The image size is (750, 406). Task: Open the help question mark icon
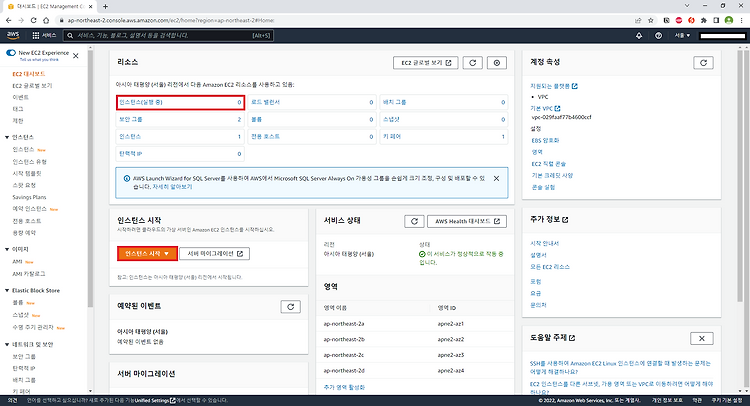coord(658,35)
